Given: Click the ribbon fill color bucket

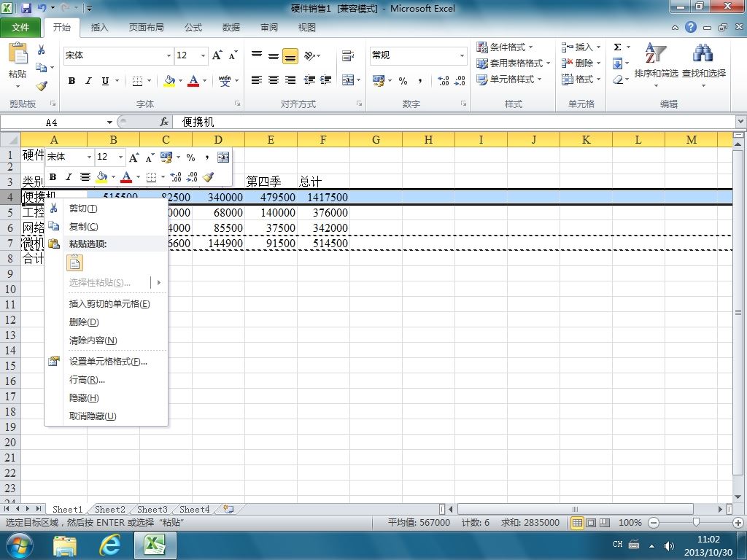Looking at the screenshot, I should [x=169, y=80].
